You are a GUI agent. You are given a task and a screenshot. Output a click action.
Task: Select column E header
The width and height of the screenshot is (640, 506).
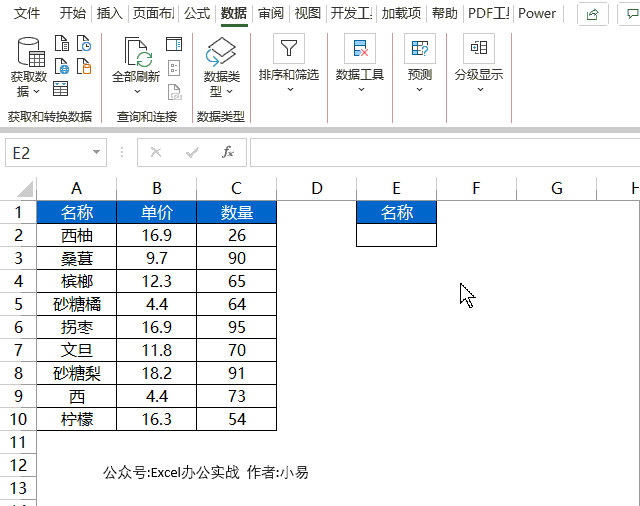[x=396, y=189]
